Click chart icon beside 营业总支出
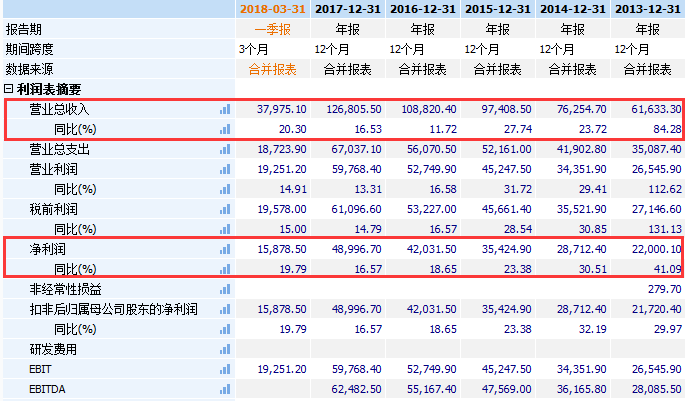The height and width of the screenshot is (401, 685). [x=225, y=149]
